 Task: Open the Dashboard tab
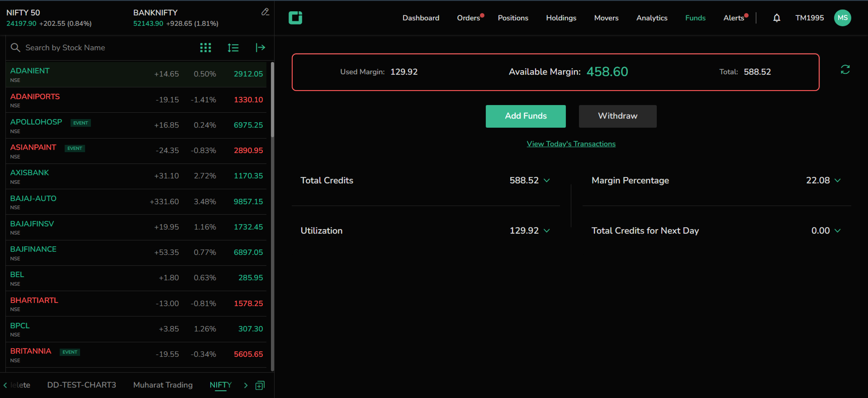[420, 18]
